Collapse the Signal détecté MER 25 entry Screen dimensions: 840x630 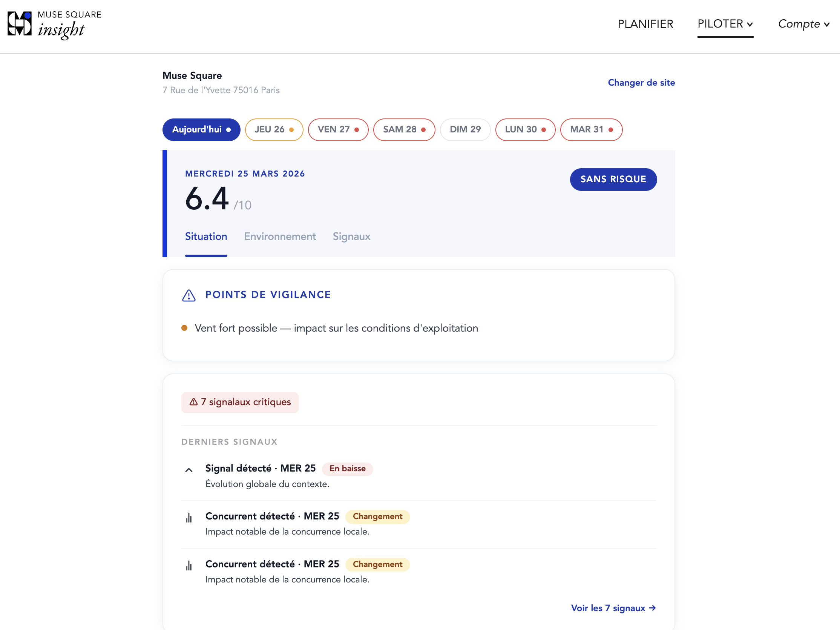click(x=189, y=470)
